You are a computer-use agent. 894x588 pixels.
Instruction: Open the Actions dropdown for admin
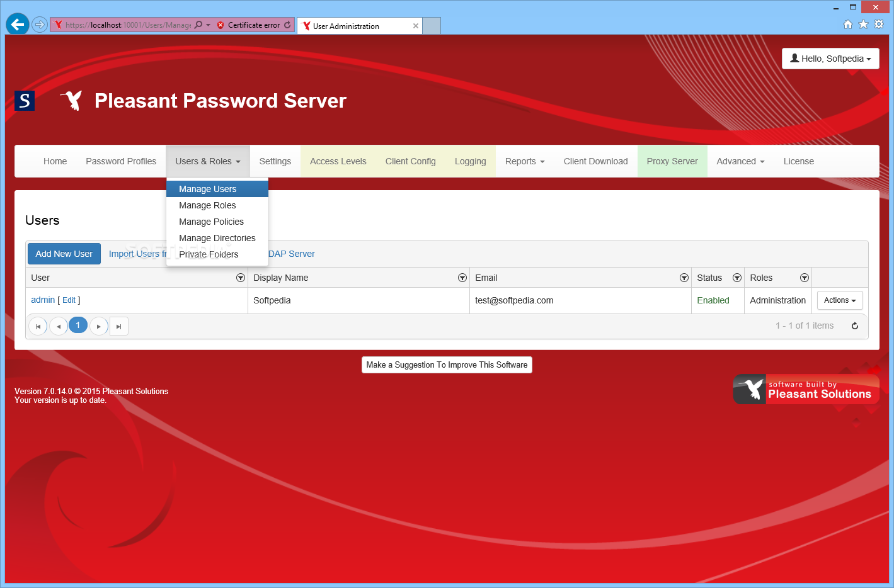coord(840,300)
